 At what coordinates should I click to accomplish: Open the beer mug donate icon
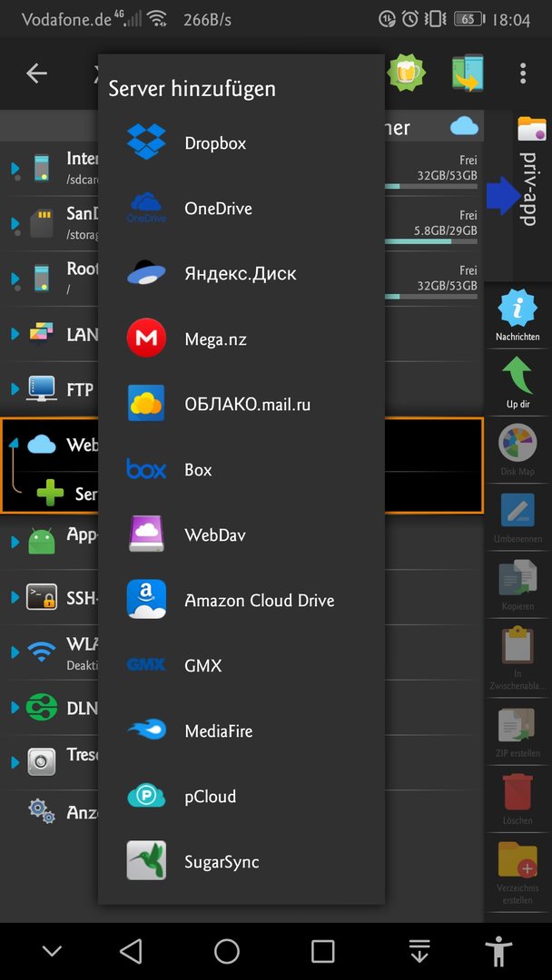pos(407,73)
